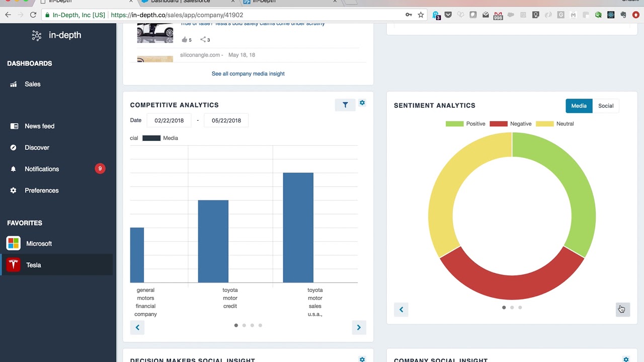Toggle the Positive legend entry

[465, 124]
